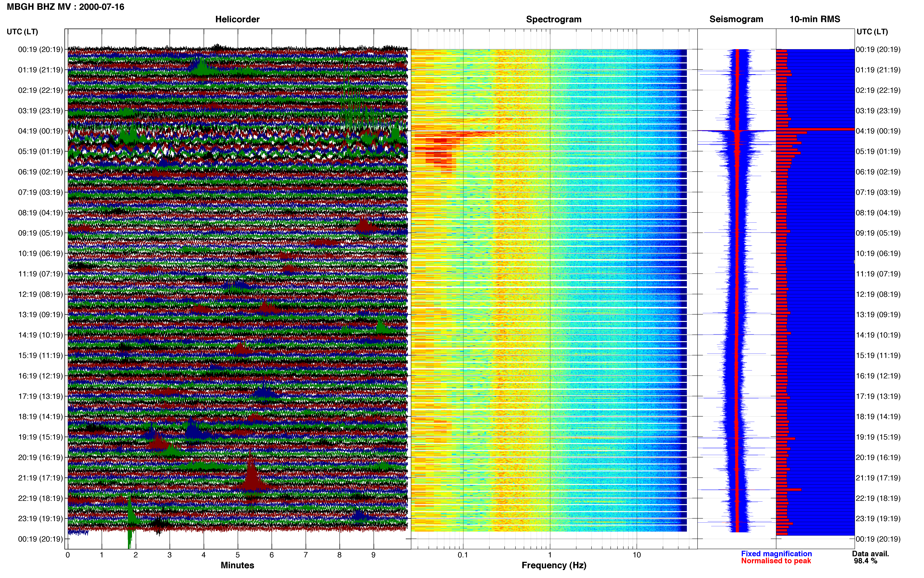Click left time label '23:19 (19:19)'
The width and height of the screenshot is (924, 578).
click(x=41, y=519)
